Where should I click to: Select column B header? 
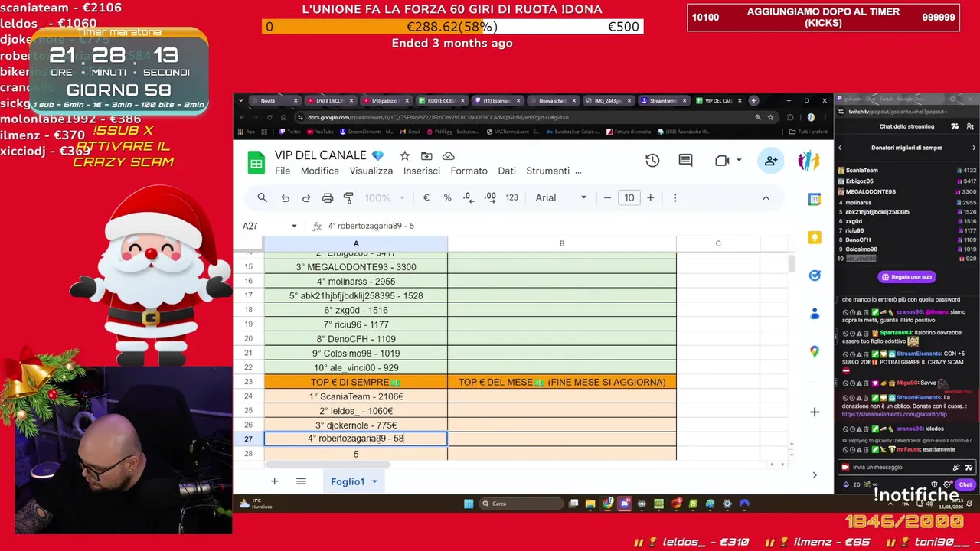(562, 243)
